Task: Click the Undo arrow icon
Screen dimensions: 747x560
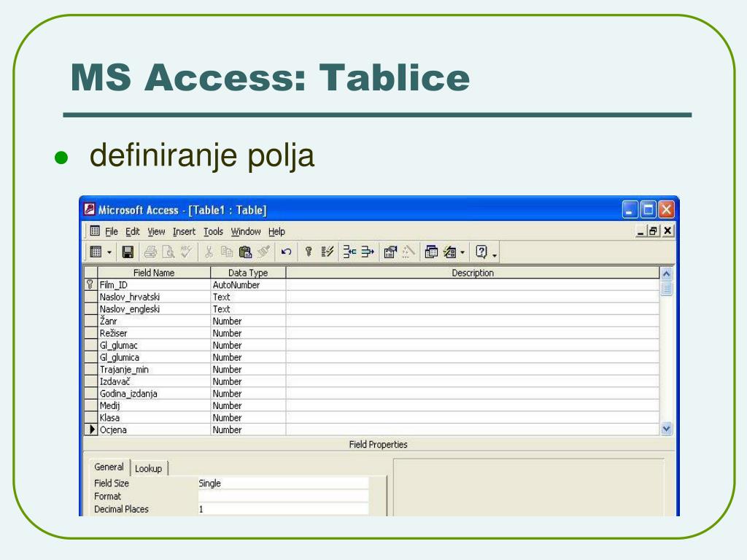Action: (286, 252)
